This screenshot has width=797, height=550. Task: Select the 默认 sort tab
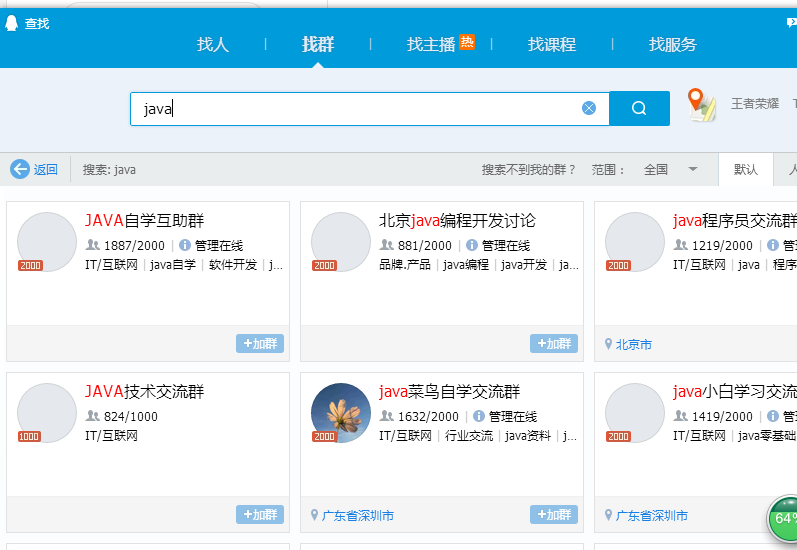coord(745,169)
